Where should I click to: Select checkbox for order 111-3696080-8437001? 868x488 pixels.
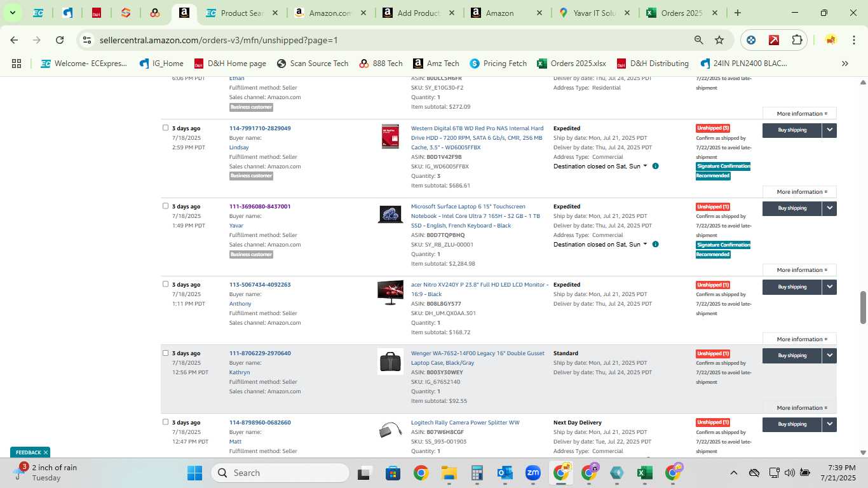[165, 206]
